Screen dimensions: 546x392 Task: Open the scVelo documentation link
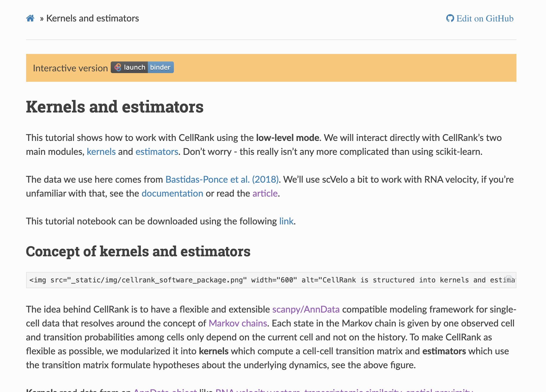point(172,193)
